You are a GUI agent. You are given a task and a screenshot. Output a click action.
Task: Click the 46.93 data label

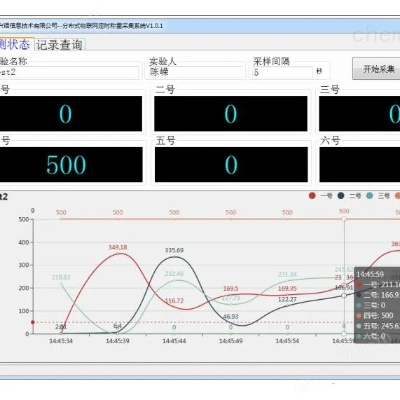click(x=231, y=316)
